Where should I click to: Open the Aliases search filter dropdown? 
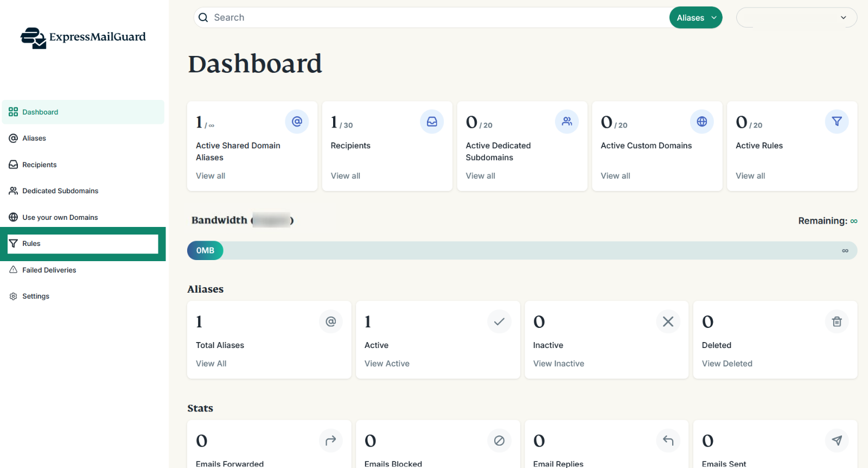pos(696,17)
